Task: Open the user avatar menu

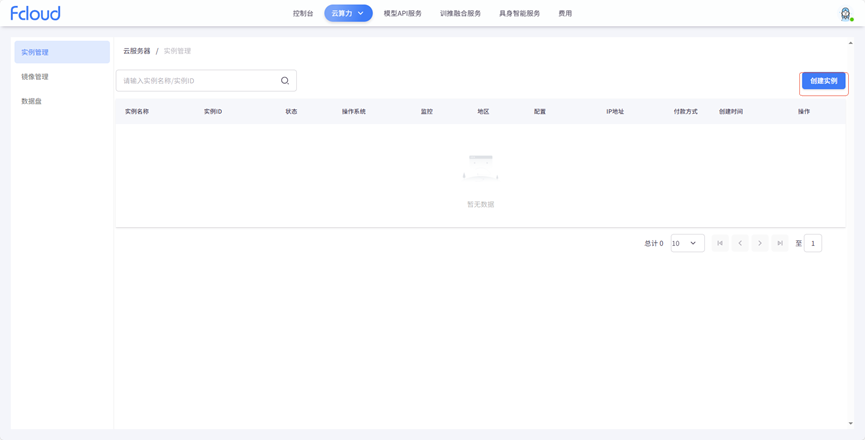Action: pyautogui.click(x=846, y=14)
